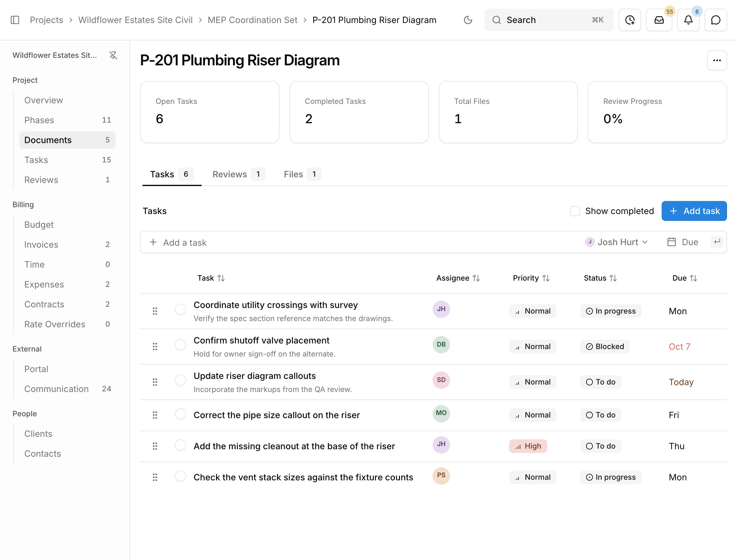Click the drag handle for Correct the pipe size callout
Screen dimensions: 737x560
point(155,415)
